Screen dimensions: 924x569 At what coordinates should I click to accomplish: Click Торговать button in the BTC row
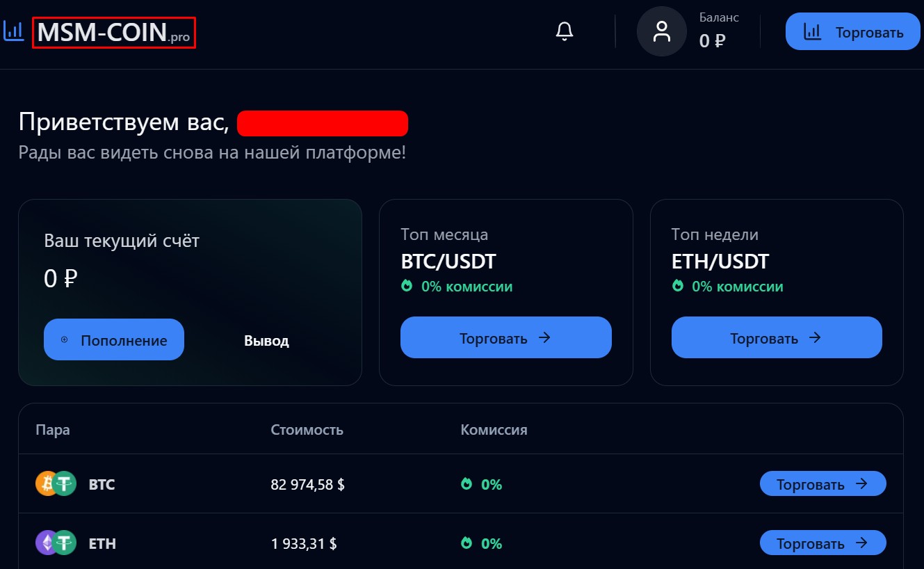[x=822, y=484]
